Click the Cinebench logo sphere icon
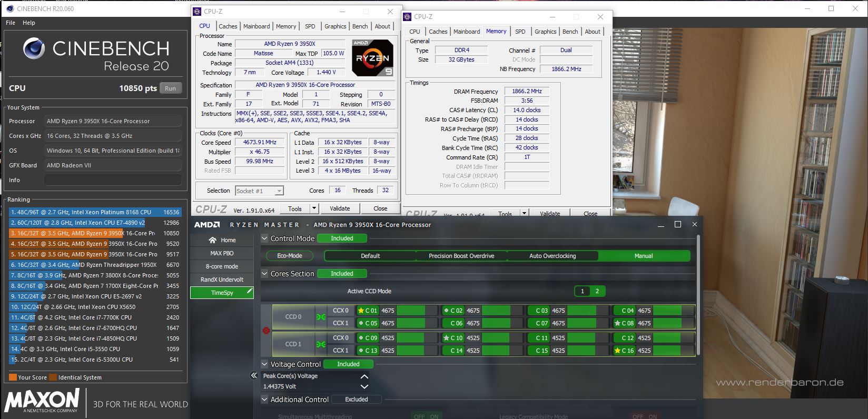 (34, 48)
